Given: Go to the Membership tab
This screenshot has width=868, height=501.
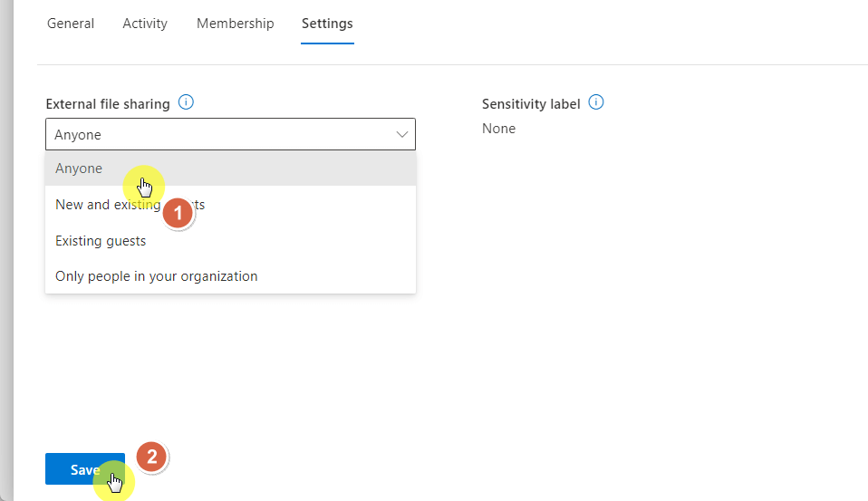Looking at the screenshot, I should (236, 24).
